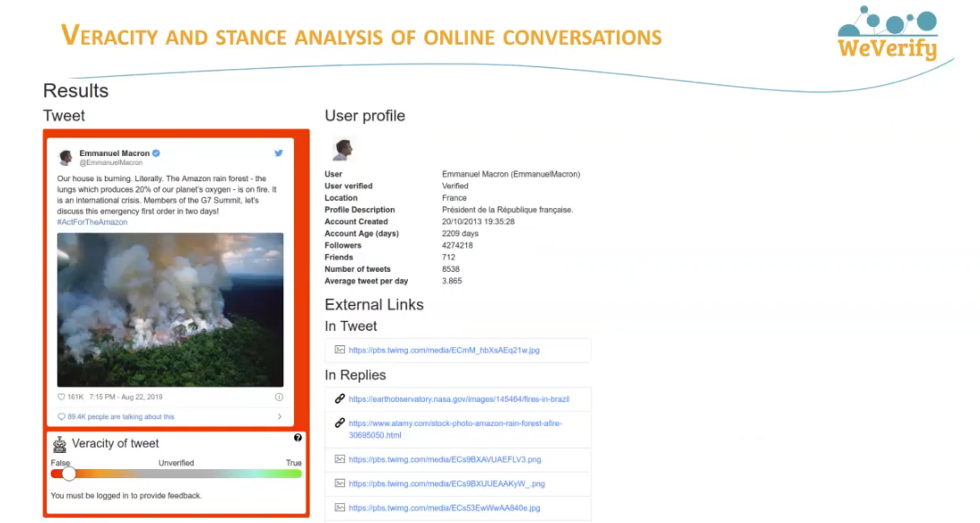
Task: Click the External Links heading
Action: (x=375, y=305)
